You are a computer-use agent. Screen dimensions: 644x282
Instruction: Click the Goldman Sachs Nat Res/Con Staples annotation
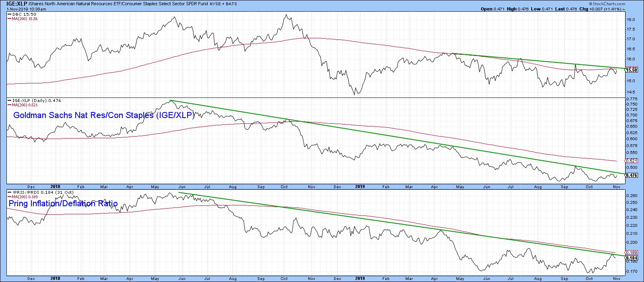point(104,116)
